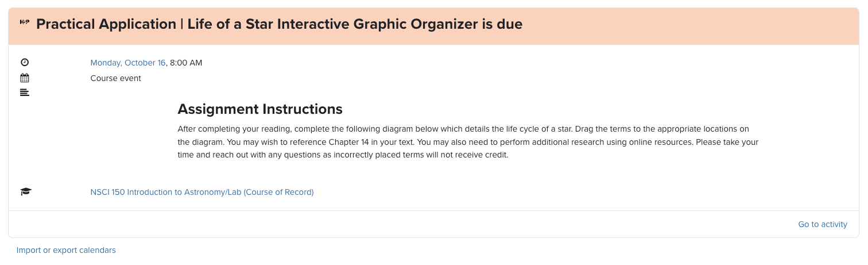Click the description lines icon
The image size is (868, 265).
tap(25, 93)
